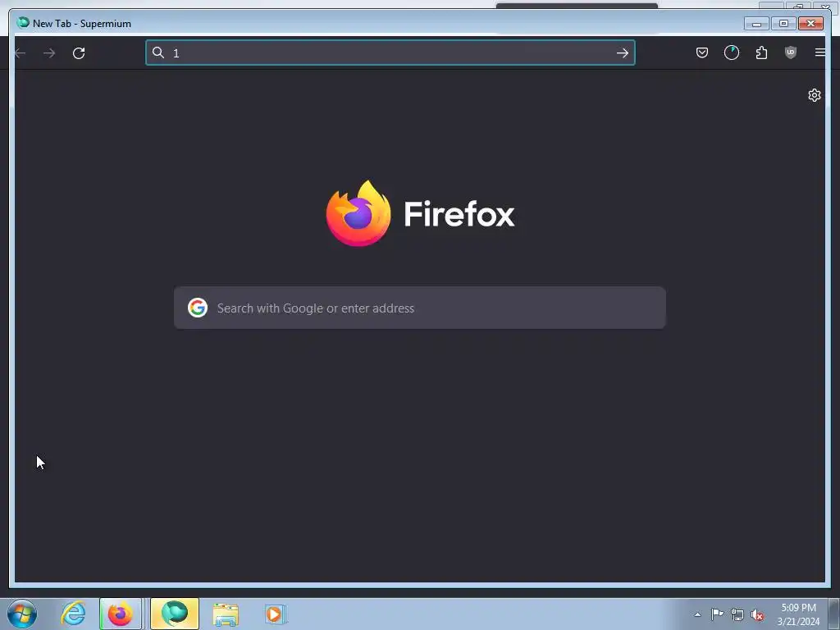840x630 pixels.
Task: Launch Internet Explorer from the taskbar
Action: coord(73,614)
